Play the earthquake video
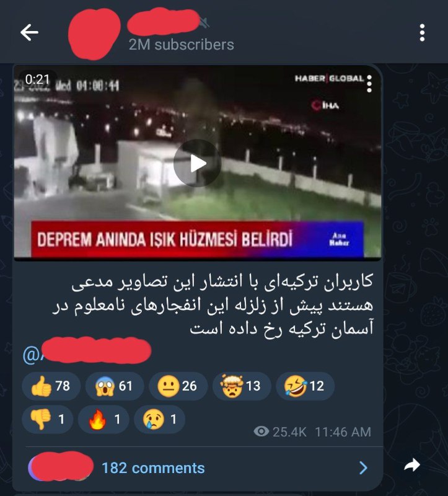This screenshot has width=448, height=496. [197, 163]
